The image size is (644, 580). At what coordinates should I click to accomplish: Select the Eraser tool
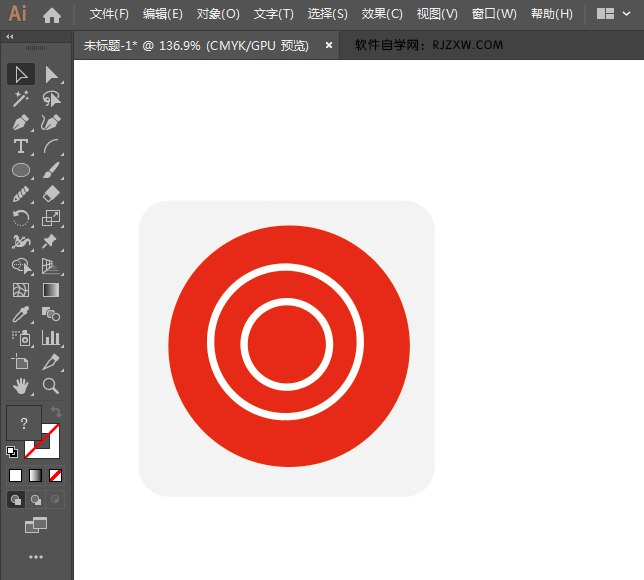click(x=51, y=194)
